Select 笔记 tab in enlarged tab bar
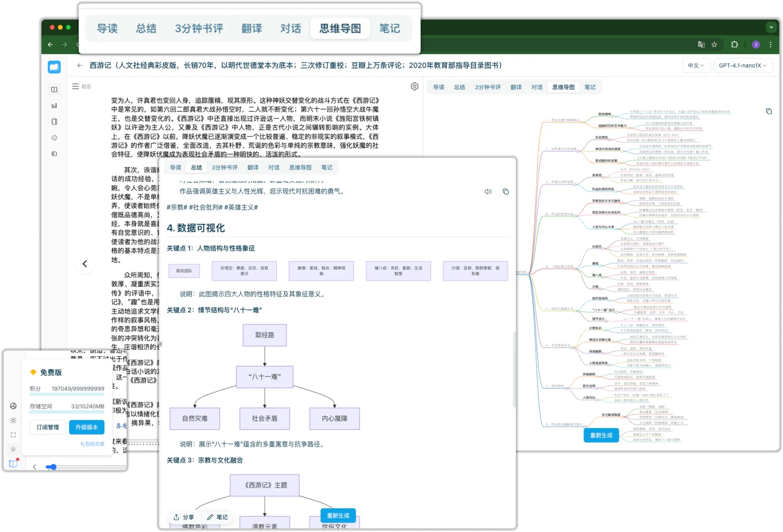 (x=389, y=29)
